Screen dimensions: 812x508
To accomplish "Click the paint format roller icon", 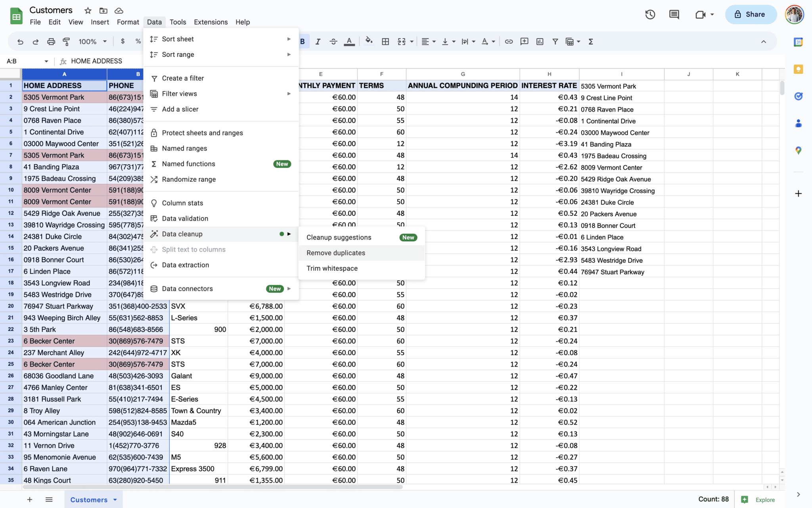I will (x=66, y=42).
